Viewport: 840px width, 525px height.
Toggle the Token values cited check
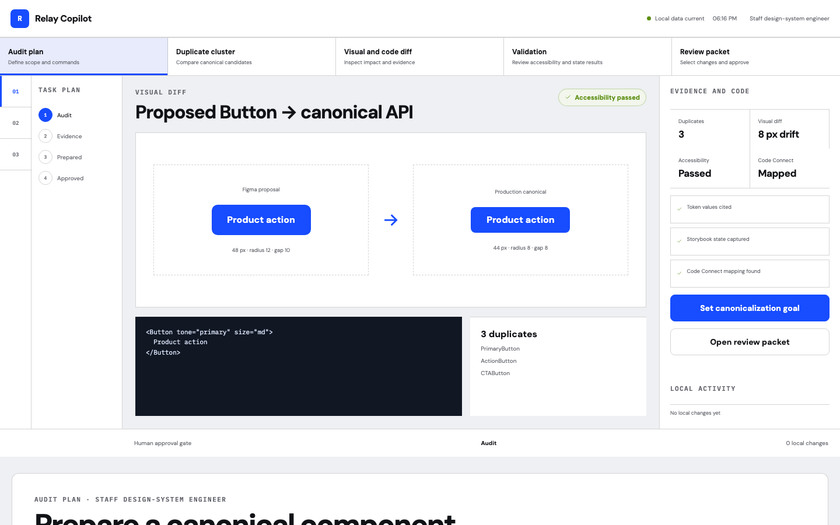749,209
